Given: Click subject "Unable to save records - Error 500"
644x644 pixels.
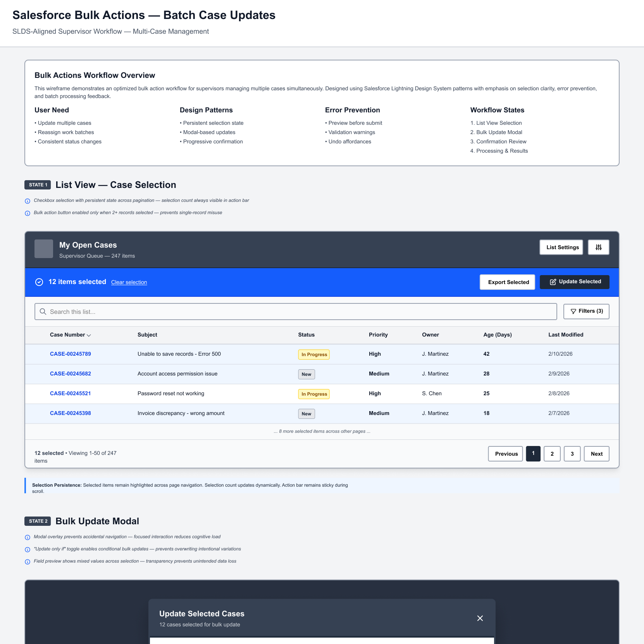Looking at the screenshot, I should 179,354.
